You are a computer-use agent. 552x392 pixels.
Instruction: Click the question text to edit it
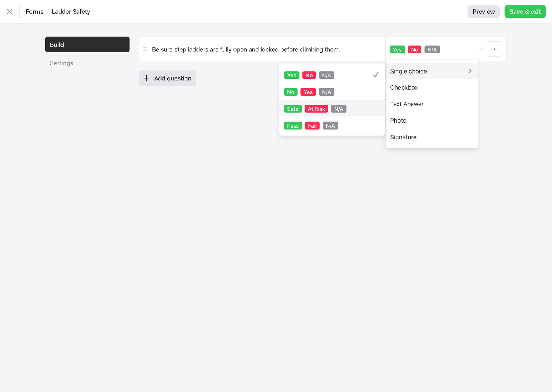(x=246, y=49)
